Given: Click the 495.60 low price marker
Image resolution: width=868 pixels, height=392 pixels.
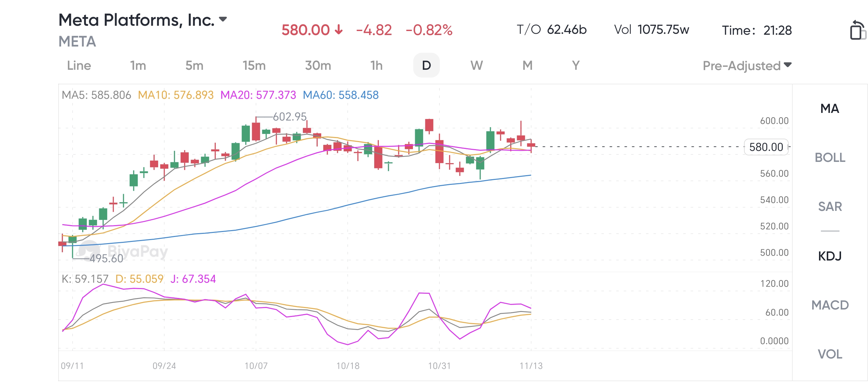Looking at the screenshot, I should [x=106, y=259].
